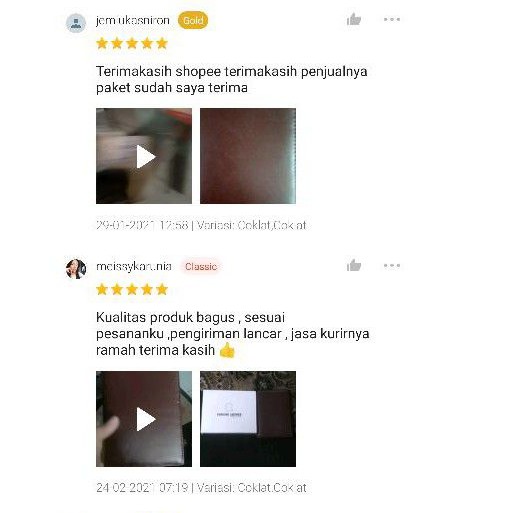This screenshot has height=513, width=513.
Task: View photo of wallet with white box
Action: (x=248, y=419)
